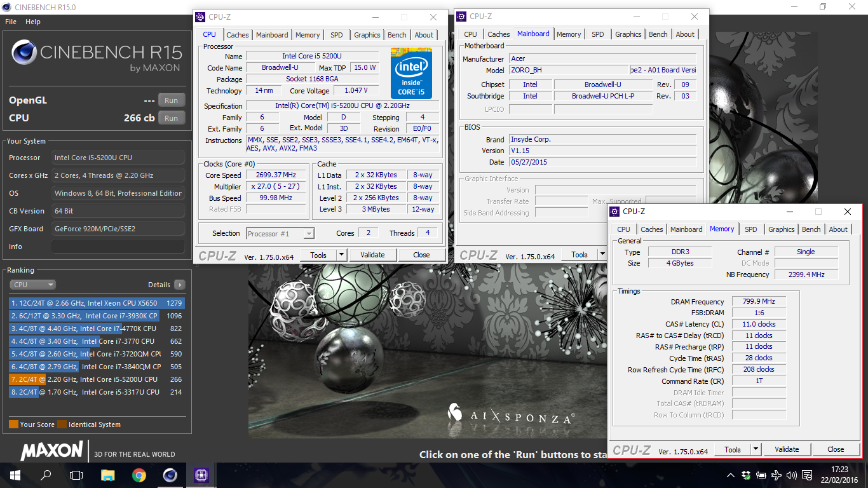The height and width of the screenshot is (488, 868).
Task: Run the CPU benchmark
Action: point(172,118)
